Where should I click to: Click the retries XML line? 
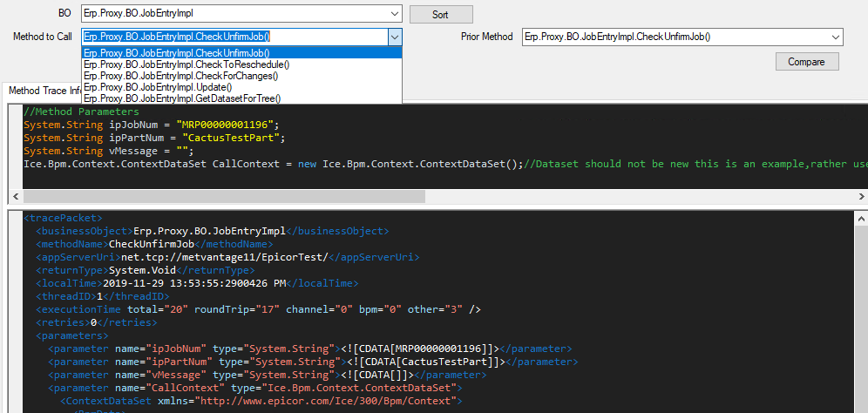[x=97, y=322]
